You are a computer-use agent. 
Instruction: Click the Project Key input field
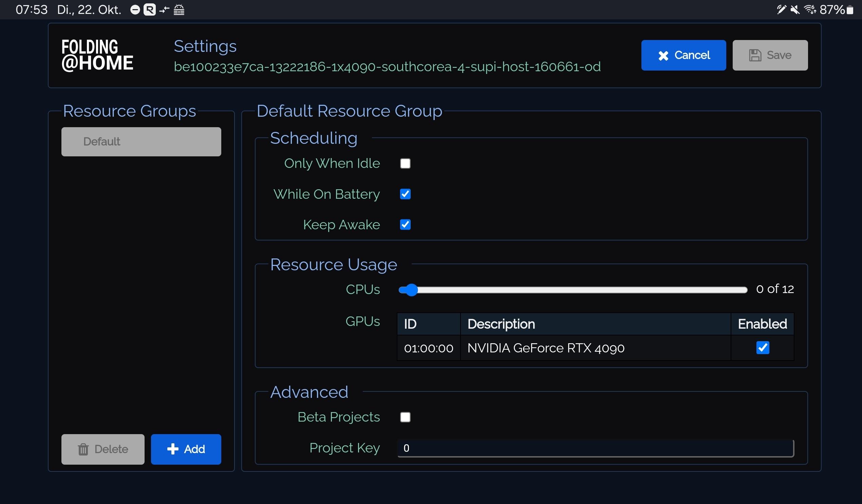point(595,448)
